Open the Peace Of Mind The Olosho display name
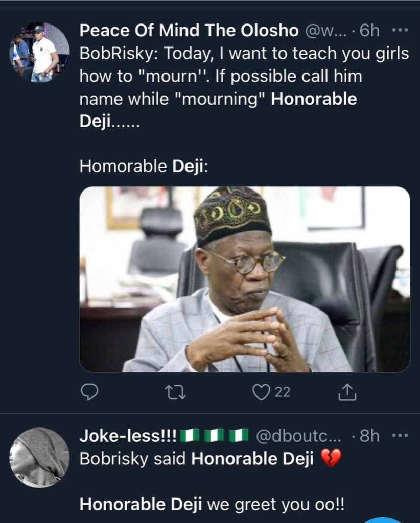The width and height of the screenshot is (420, 523). pos(189,31)
